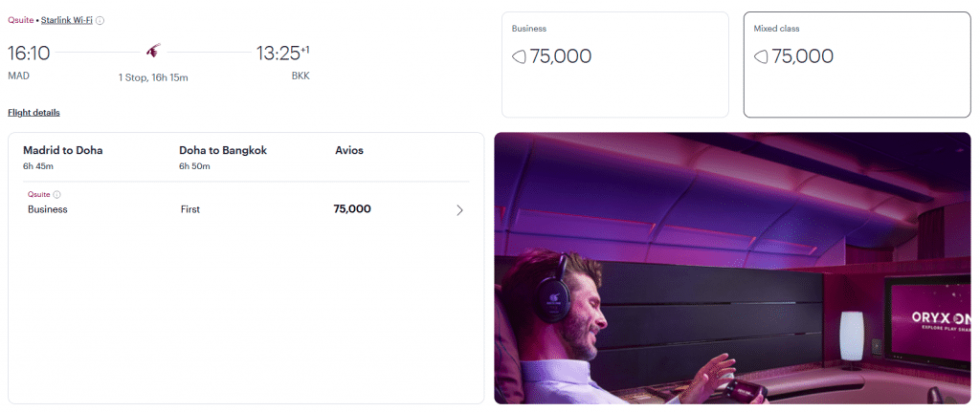The height and width of the screenshot is (412, 980).
Task: Click the Qsuite cabin photo
Action: (x=732, y=268)
